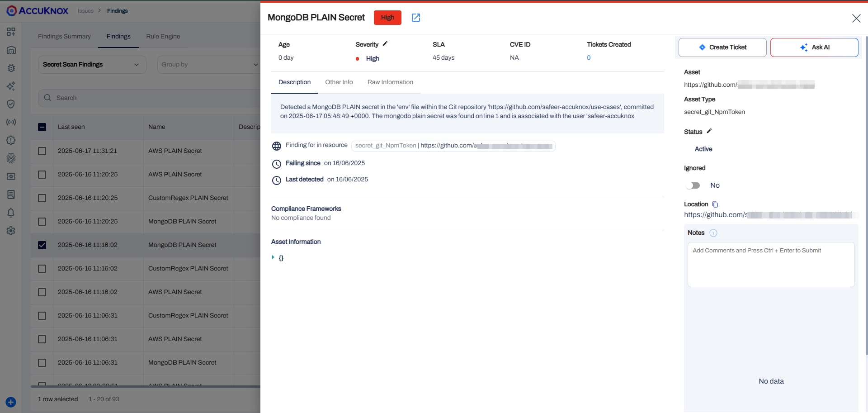868x413 pixels.
Task: Check the first AWS PLAIN Secret row
Action: tap(42, 151)
